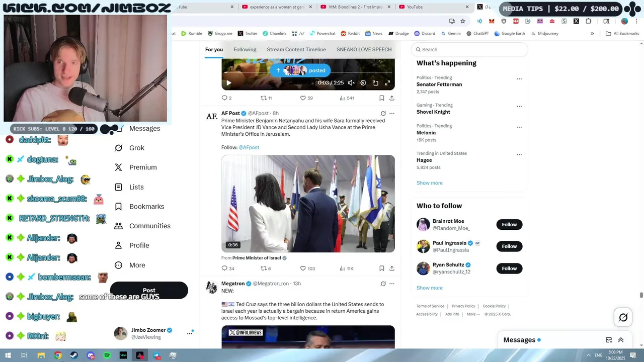644x362 pixels.
Task: Mute the top video player
Action: 351,83
